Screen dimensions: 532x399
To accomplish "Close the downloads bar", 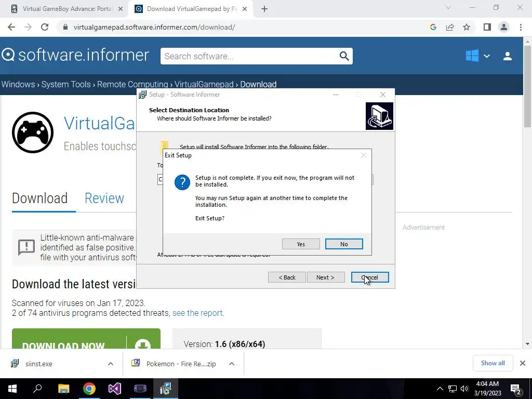I will point(523,363).
